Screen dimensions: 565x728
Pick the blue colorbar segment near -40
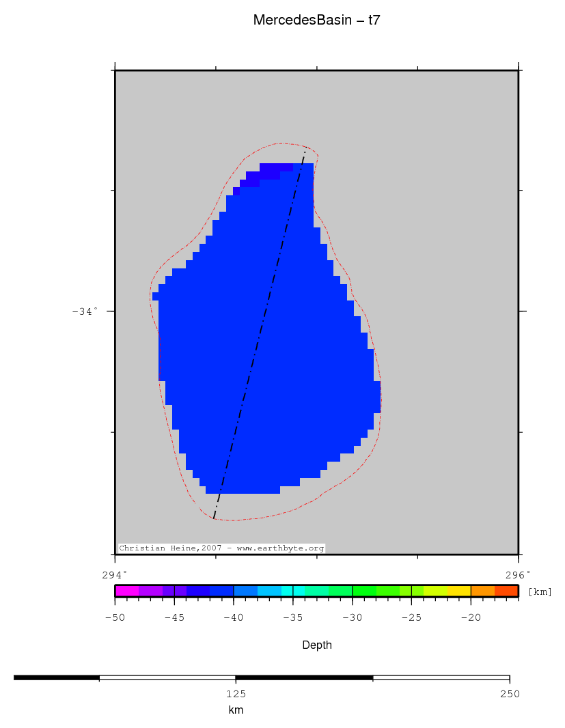pyautogui.click(x=222, y=591)
